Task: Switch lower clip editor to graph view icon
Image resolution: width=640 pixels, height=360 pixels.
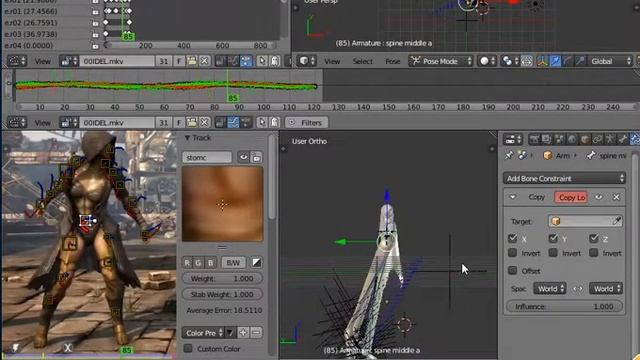Action: [233, 122]
